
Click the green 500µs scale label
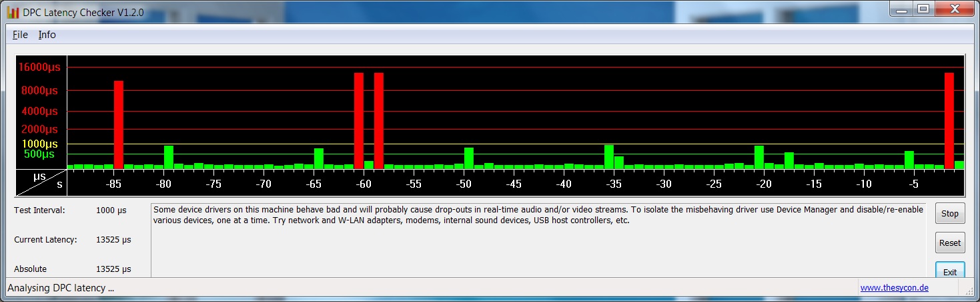pyautogui.click(x=39, y=154)
